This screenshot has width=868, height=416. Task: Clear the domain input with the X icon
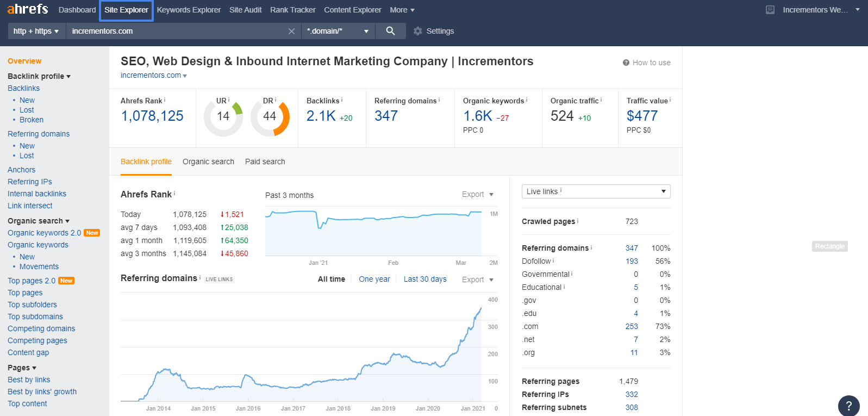291,31
